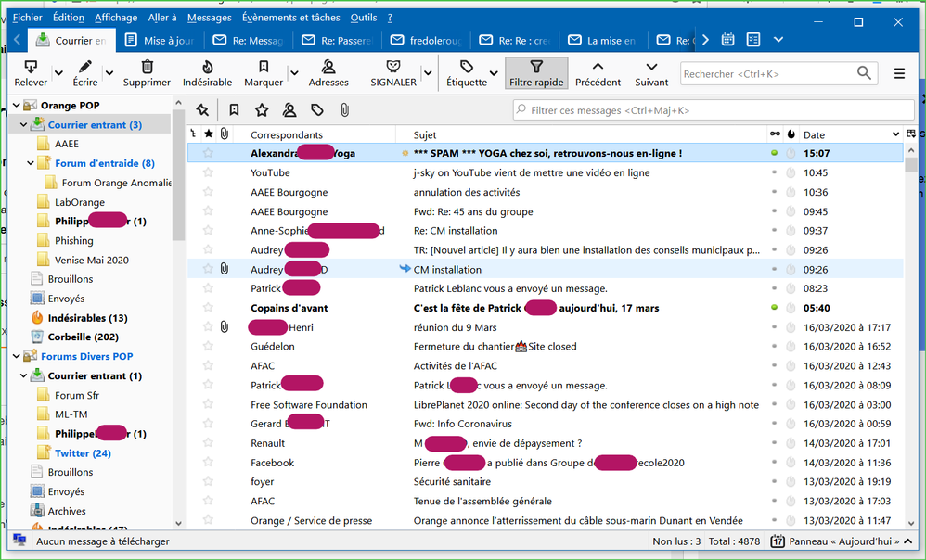Open the Adresses address book
Screen dimensions: 926x560
(328, 74)
